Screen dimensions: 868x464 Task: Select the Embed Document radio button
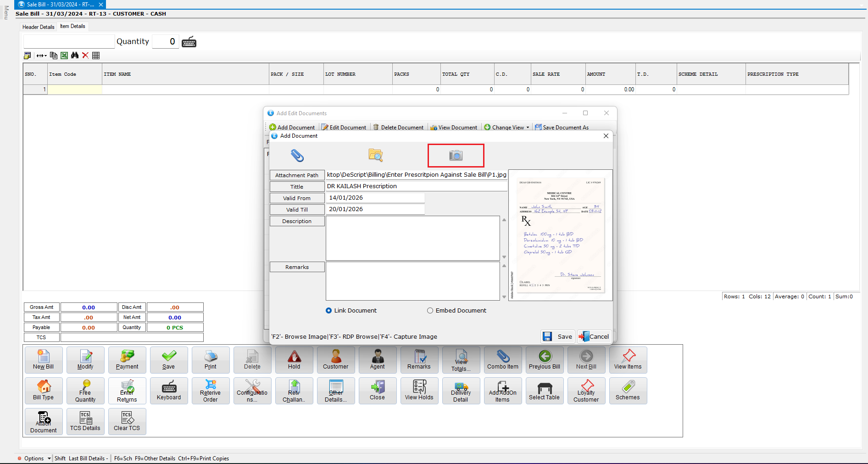(x=430, y=311)
